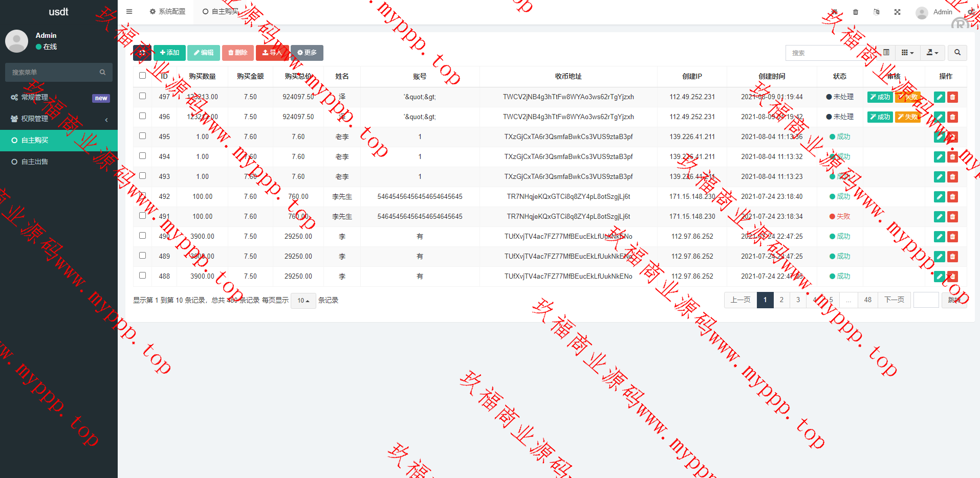The image size is (980, 478).
Task: Open the home icon in header
Action: pyautogui.click(x=834, y=12)
